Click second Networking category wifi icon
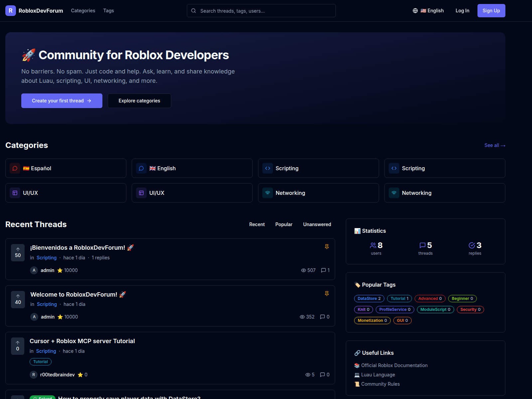532x399 pixels. coord(394,193)
